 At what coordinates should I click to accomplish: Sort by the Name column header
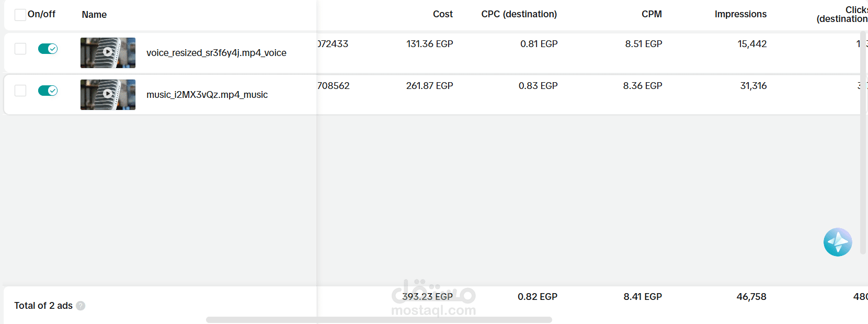pos(94,15)
